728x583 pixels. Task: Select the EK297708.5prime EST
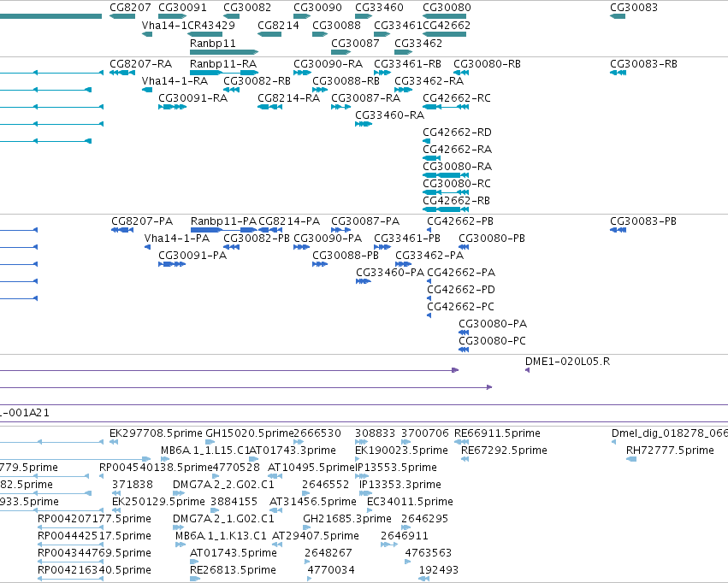(114, 442)
